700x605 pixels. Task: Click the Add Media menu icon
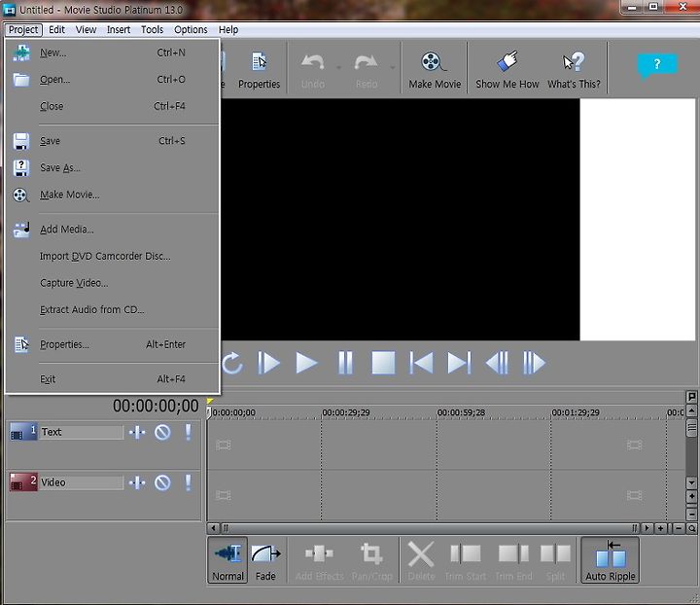[21, 229]
